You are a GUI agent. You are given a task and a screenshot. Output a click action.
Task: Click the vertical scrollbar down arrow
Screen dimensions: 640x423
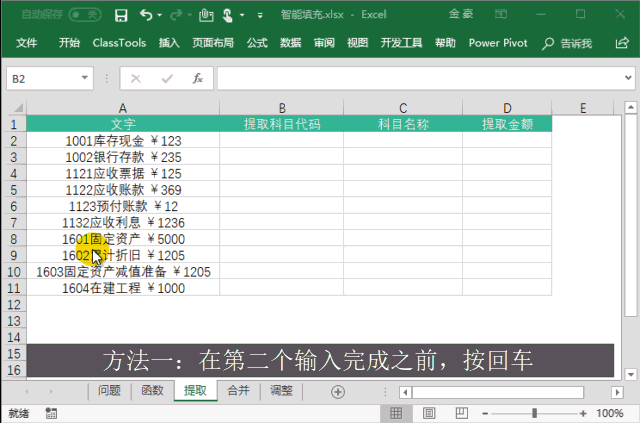[x=631, y=374]
